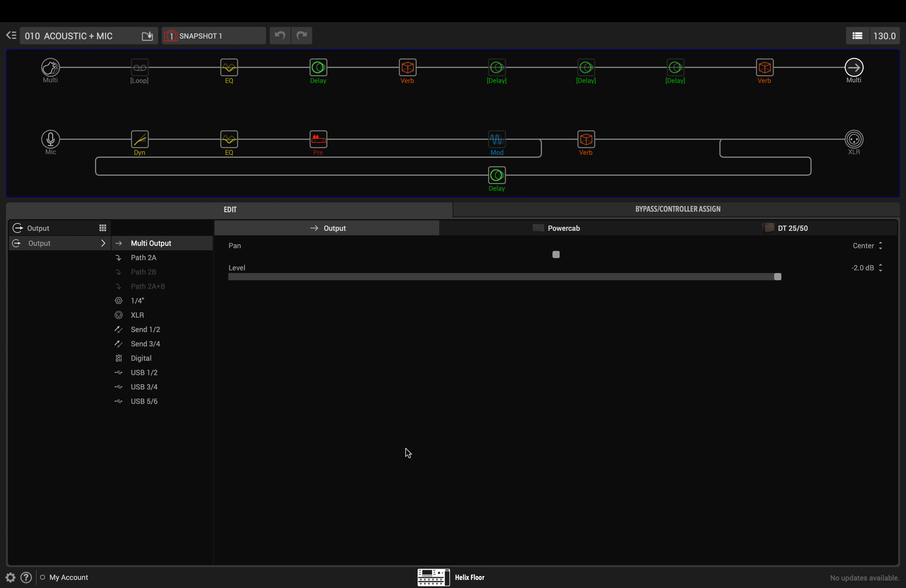906x588 pixels.
Task: Open the librarian back arrow icon
Action: [x=11, y=35]
